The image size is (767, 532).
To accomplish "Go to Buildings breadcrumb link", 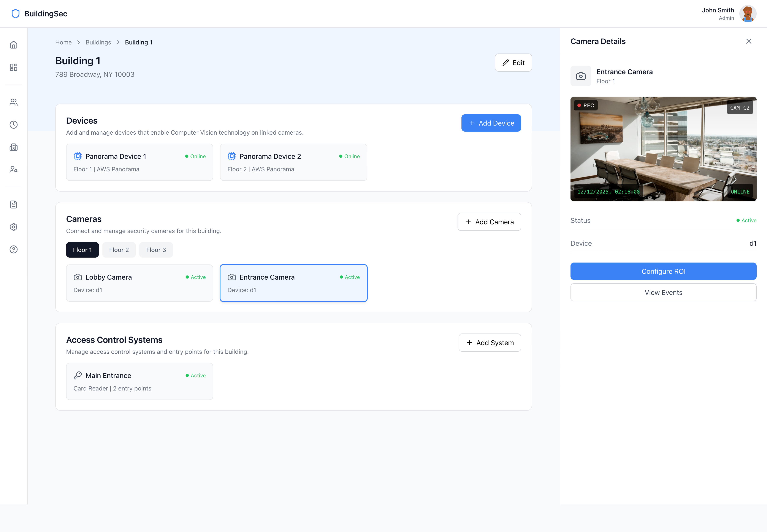I will (98, 42).
